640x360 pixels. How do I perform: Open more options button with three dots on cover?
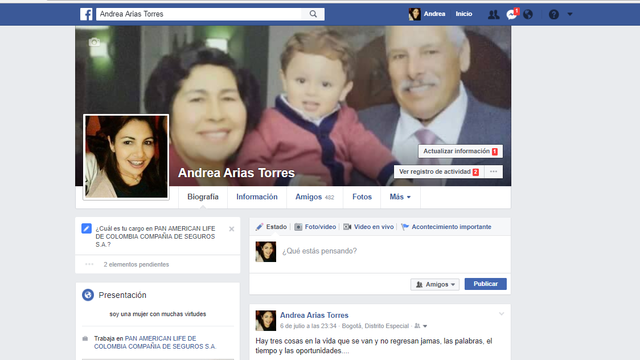(493, 172)
